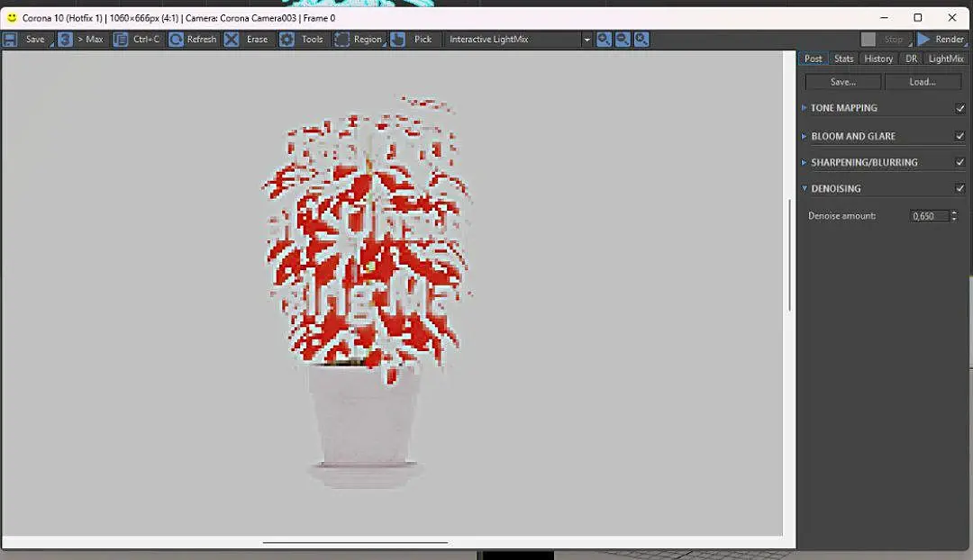Open the LightMix tab
The image size is (973, 560).
[946, 59]
